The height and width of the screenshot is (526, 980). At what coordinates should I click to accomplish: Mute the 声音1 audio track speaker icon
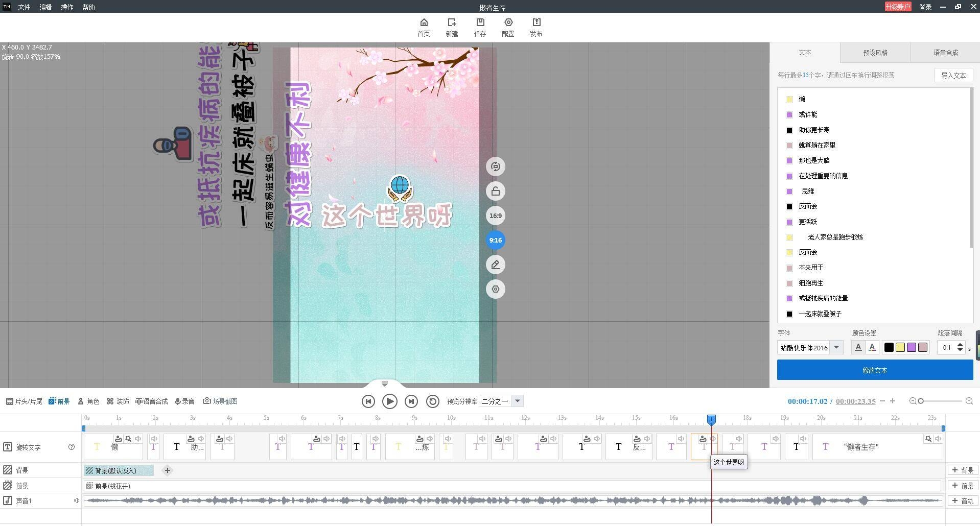coord(77,500)
